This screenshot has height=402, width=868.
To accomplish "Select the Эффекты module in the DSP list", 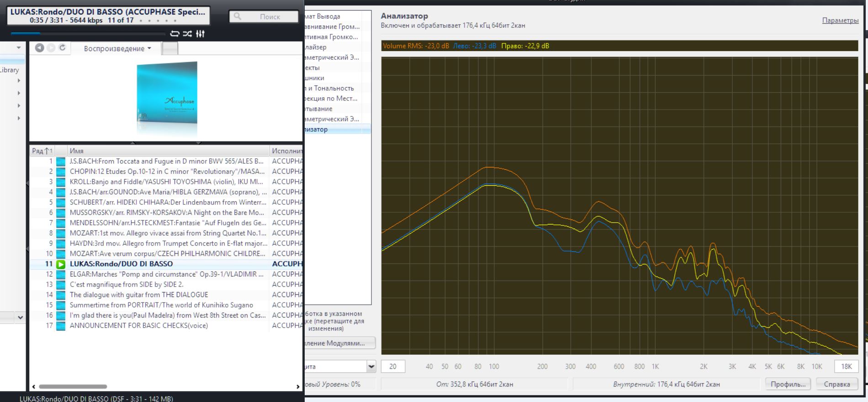I will (x=338, y=68).
